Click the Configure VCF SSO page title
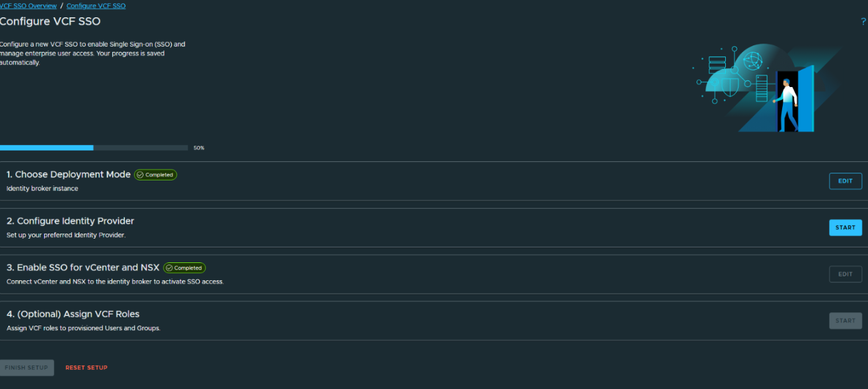The width and height of the screenshot is (868, 389). click(50, 21)
